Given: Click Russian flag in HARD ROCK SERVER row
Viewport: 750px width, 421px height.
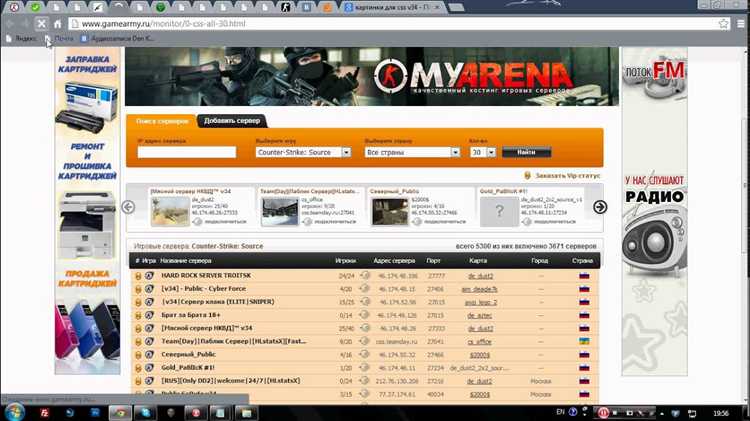Looking at the screenshot, I should pyautogui.click(x=584, y=276).
